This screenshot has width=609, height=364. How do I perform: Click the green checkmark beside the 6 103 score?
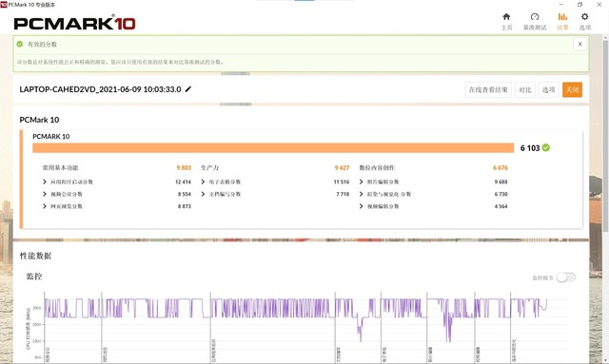click(x=546, y=147)
